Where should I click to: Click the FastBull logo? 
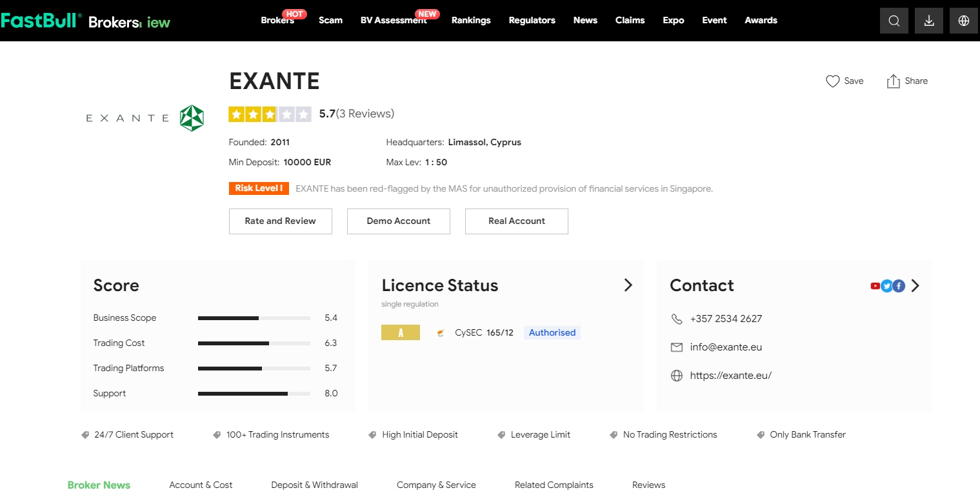tap(40, 21)
